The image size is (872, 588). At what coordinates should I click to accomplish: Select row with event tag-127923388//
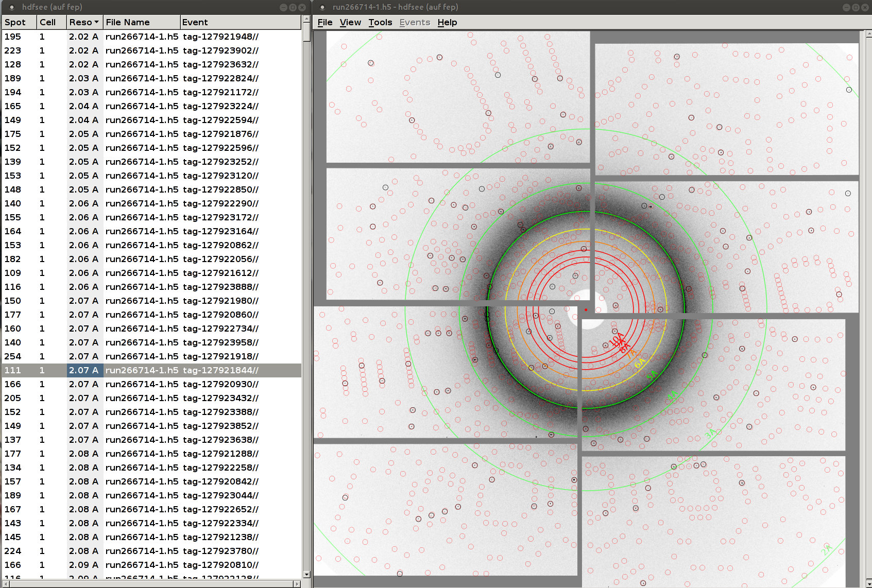pyautogui.click(x=152, y=412)
